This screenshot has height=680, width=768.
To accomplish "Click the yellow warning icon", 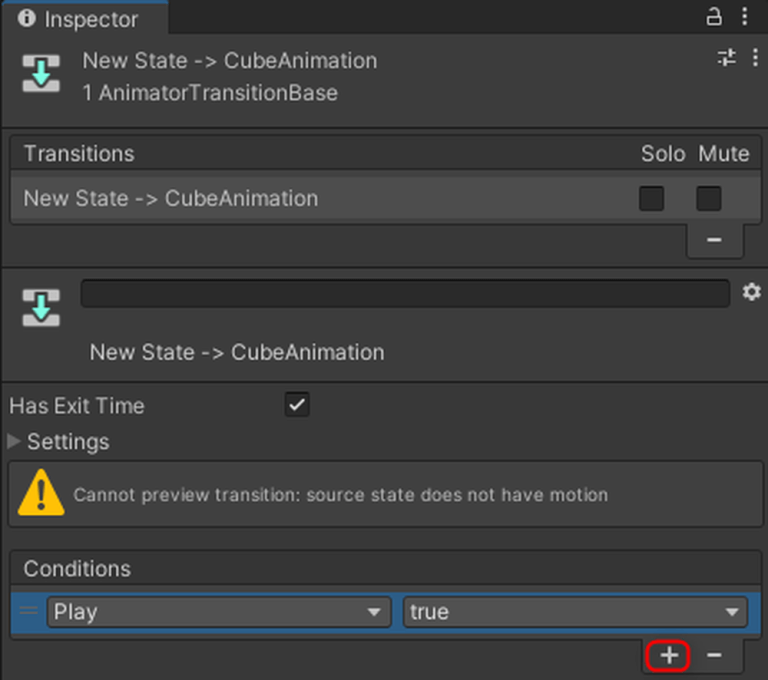I will 41,493.
